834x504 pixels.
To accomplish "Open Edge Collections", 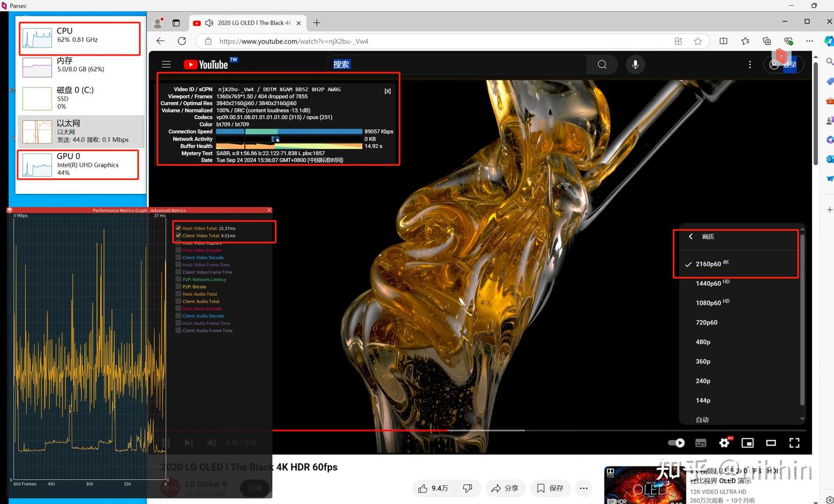I will [767, 41].
